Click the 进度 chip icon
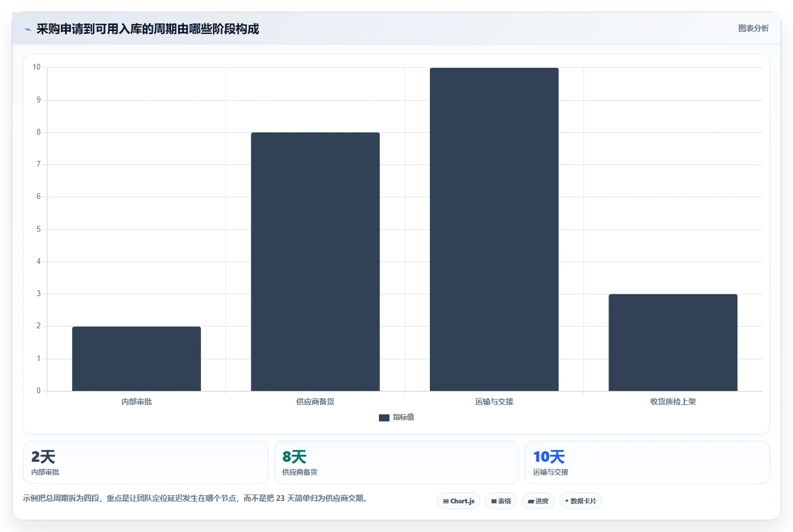793x532 pixels. point(531,501)
